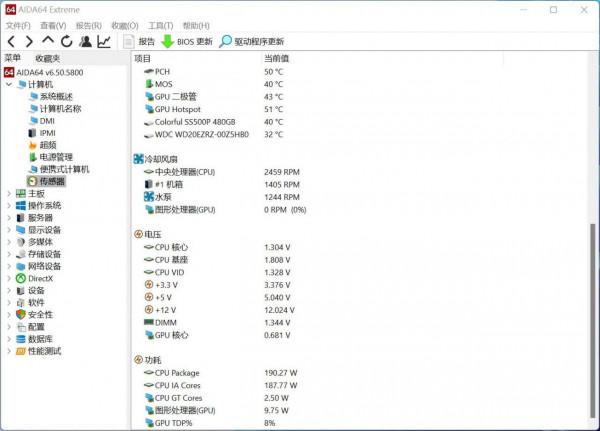Expand the 网络设备 tree node
The height and width of the screenshot is (431, 600).
click(x=9, y=266)
